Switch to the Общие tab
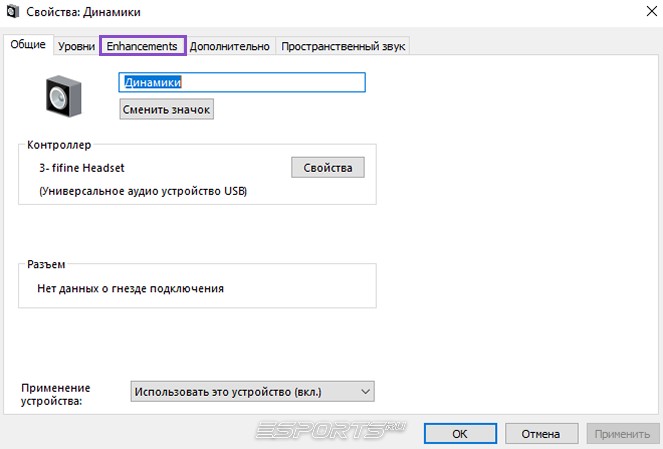 point(27,46)
